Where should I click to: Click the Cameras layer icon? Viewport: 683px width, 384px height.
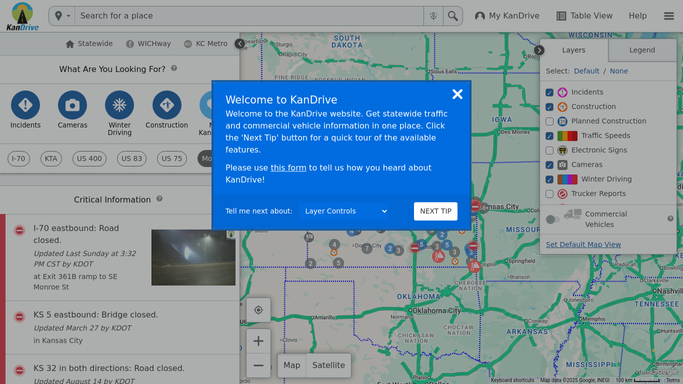(x=562, y=165)
